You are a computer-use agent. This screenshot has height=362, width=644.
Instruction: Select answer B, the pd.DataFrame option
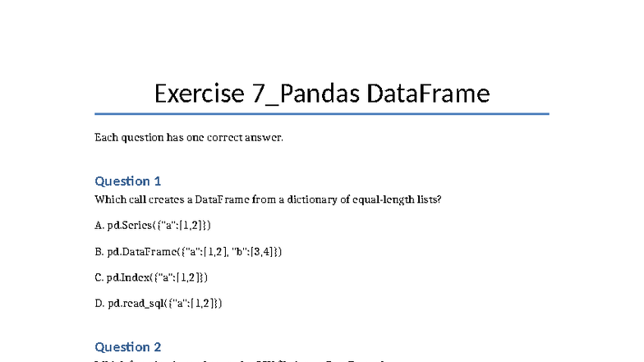pos(189,251)
